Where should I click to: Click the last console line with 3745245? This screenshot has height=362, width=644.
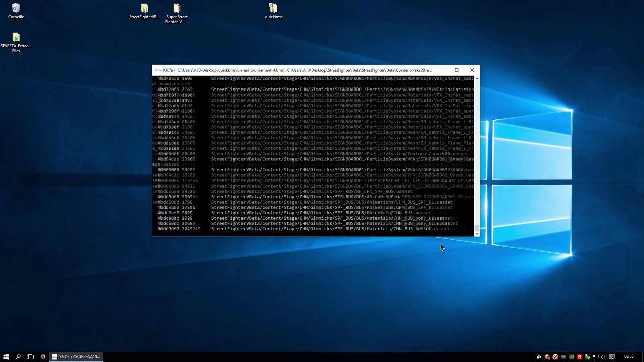tap(303, 229)
